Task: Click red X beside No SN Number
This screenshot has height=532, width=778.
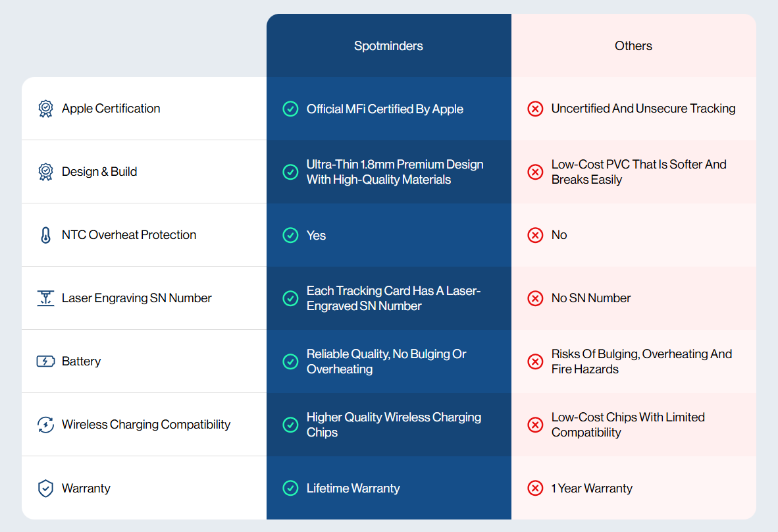Action: coord(535,298)
